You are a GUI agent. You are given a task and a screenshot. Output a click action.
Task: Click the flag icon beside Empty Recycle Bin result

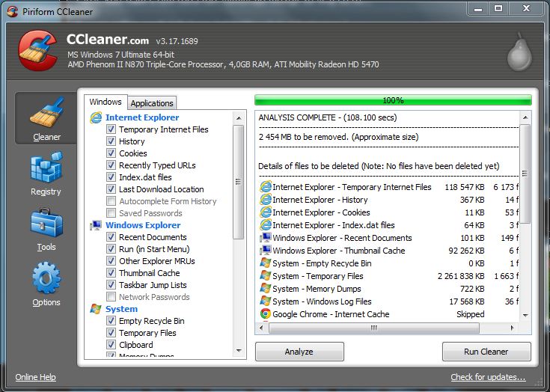pos(266,263)
